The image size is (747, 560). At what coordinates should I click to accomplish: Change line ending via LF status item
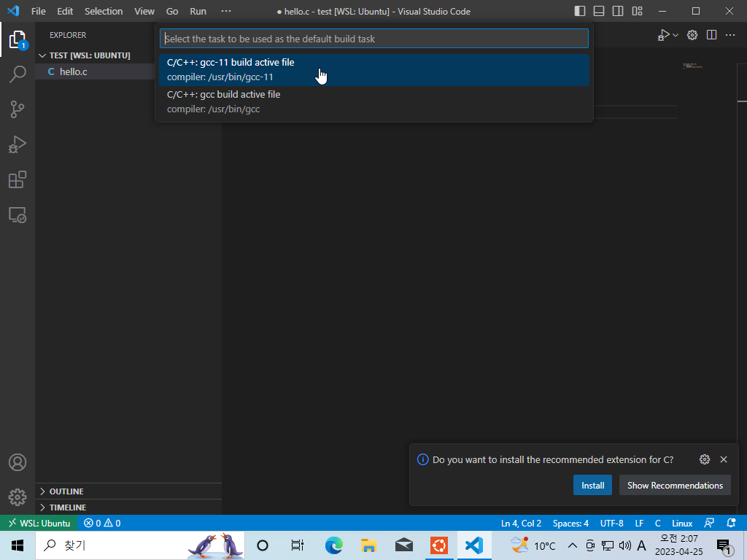coord(639,523)
